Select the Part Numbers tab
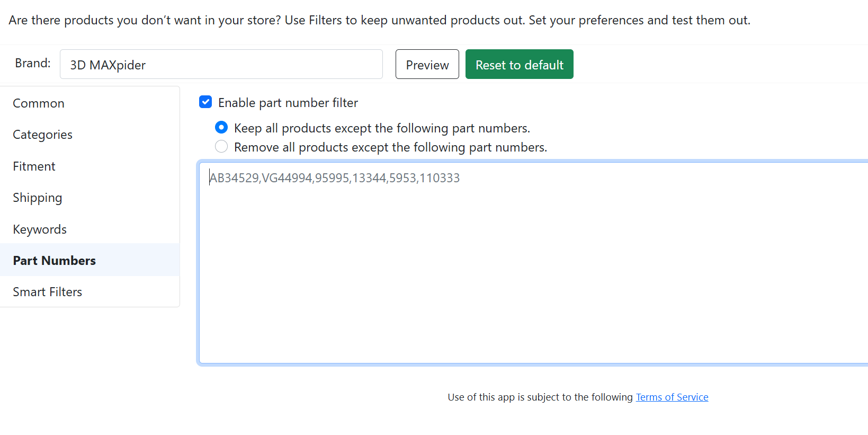 54,261
